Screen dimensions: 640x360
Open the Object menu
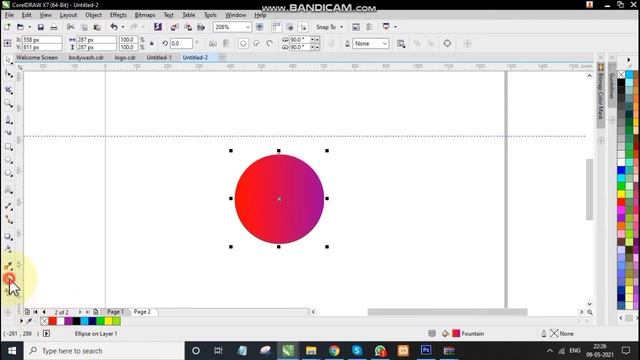point(93,15)
